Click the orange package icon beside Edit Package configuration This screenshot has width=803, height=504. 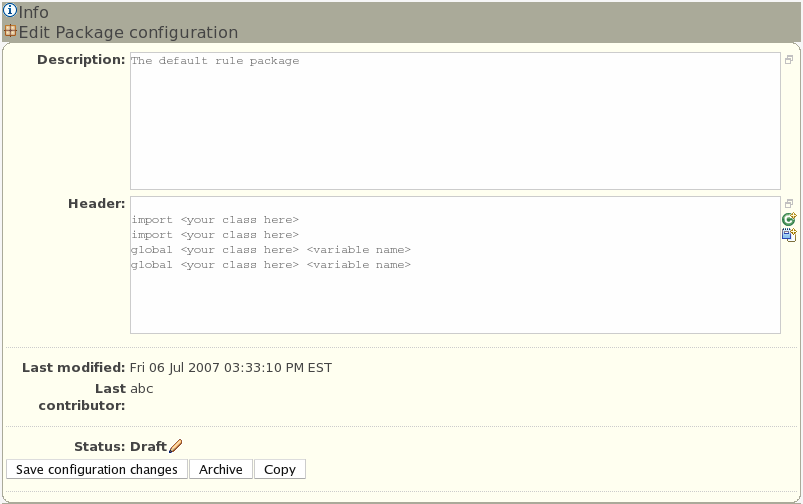[10, 32]
